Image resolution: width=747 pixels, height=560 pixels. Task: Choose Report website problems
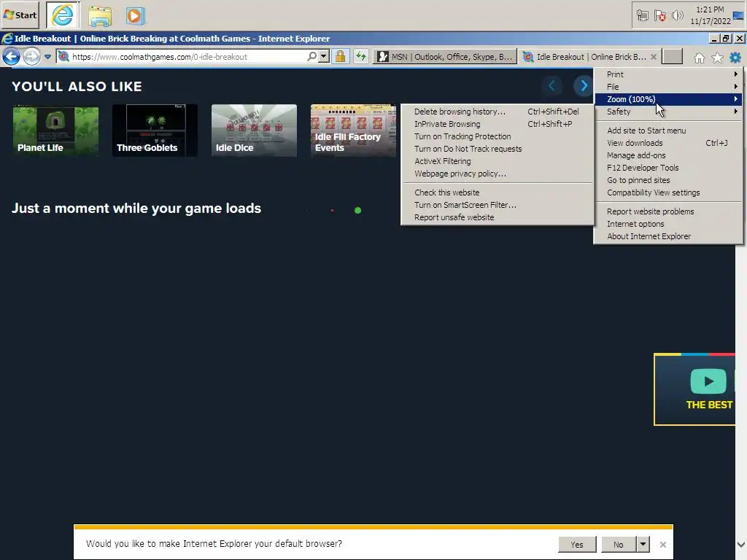[x=668, y=211]
